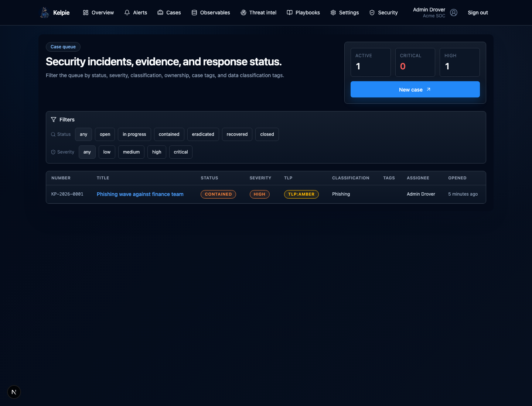Open the Cases navigation item
Viewport: 532px width, 406px height.
coord(169,13)
